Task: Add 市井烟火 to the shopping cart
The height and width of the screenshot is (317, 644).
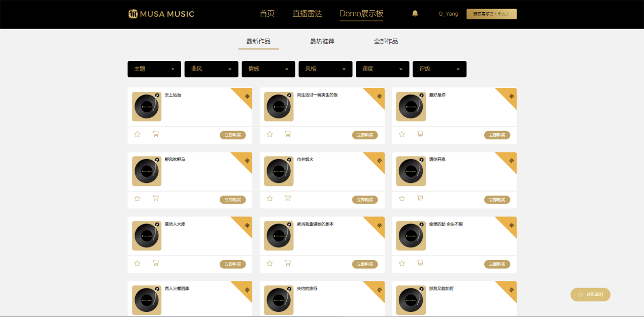Action: click(x=288, y=199)
